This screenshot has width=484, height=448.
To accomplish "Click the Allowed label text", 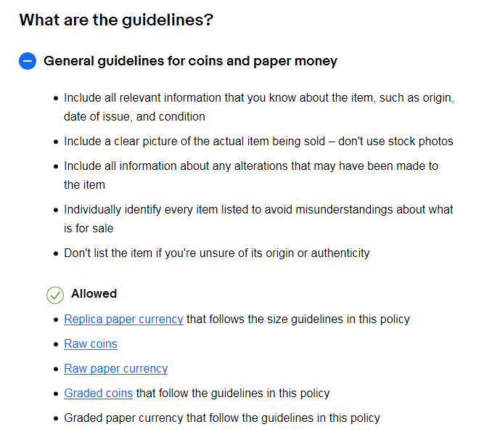I will click(94, 293).
